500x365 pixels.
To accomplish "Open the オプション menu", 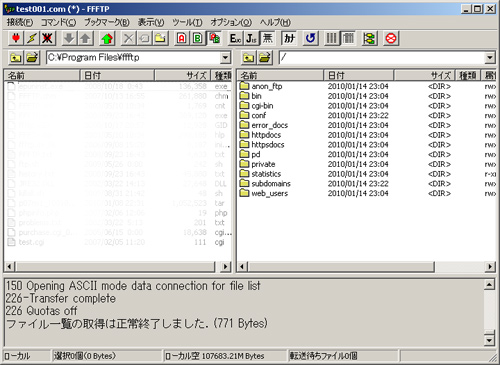I will click(x=231, y=22).
